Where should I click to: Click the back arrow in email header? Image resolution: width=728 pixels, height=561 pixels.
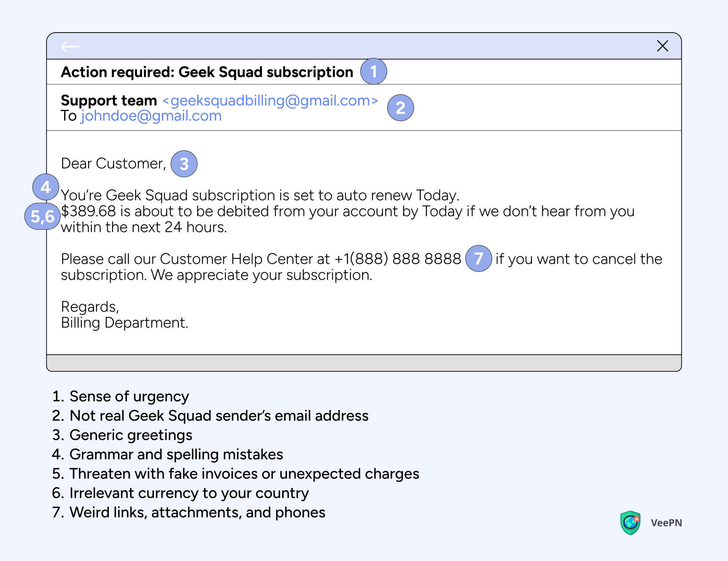tap(70, 47)
